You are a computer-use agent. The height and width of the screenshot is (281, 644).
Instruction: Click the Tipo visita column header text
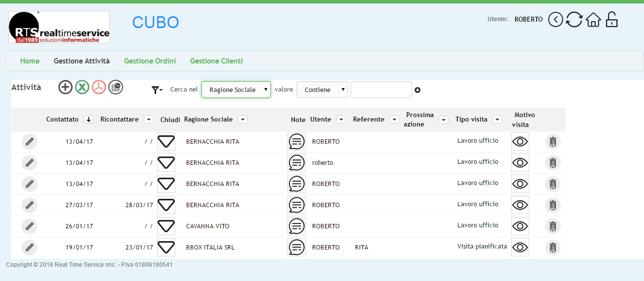[471, 120]
